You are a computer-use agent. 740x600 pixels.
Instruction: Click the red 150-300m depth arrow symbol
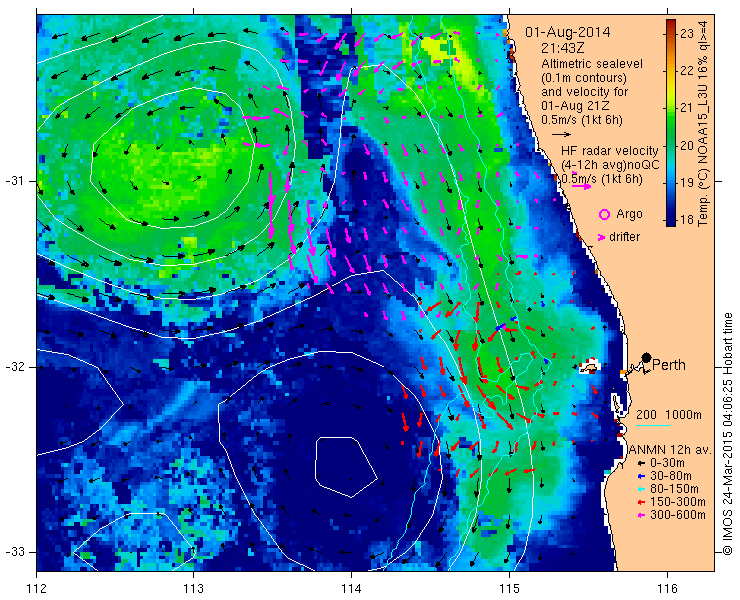[641, 502]
